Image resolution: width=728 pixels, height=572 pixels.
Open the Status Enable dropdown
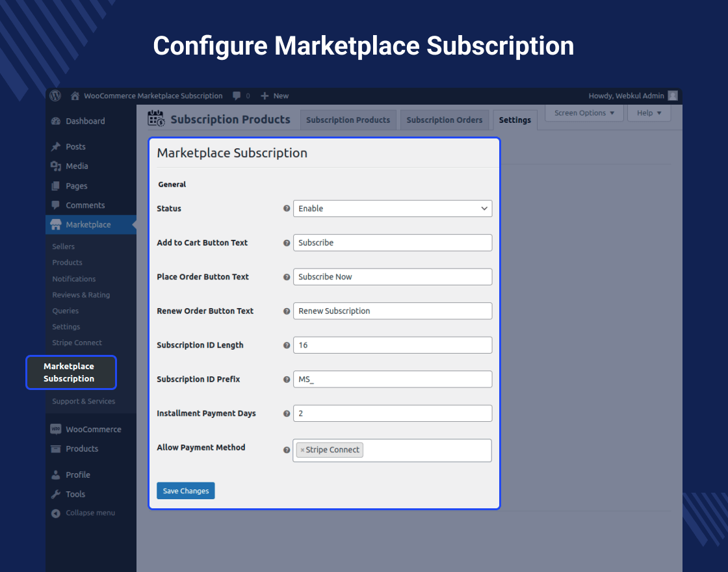click(x=393, y=209)
